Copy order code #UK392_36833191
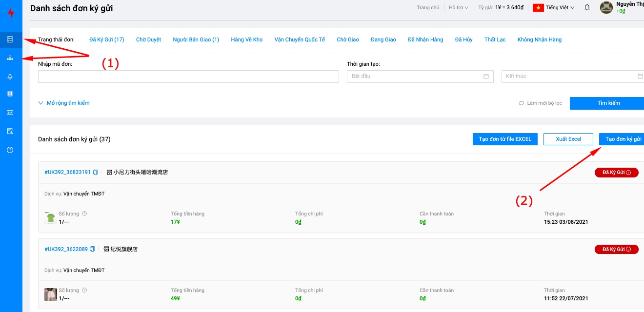 pyautogui.click(x=96, y=172)
